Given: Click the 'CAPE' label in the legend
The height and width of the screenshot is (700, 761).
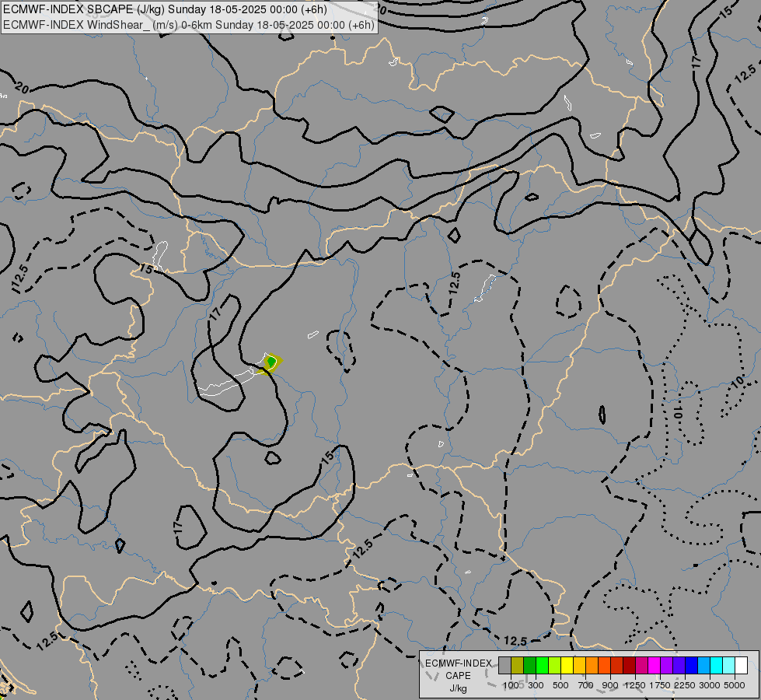Looking at the screenshot, I should 458,676.
